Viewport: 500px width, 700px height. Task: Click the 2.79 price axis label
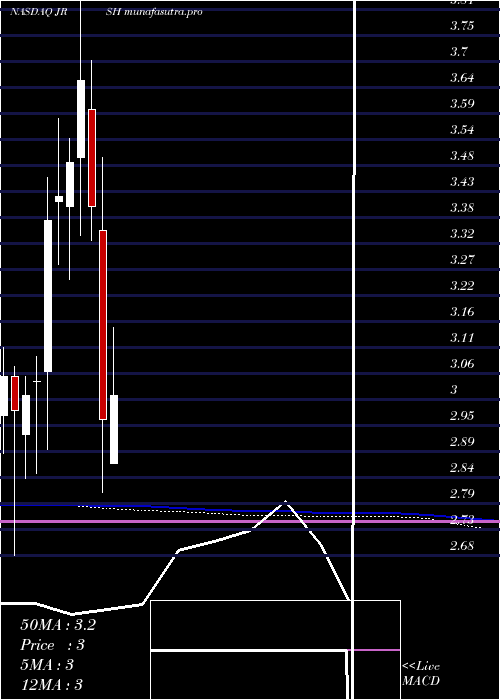(462, 493)
